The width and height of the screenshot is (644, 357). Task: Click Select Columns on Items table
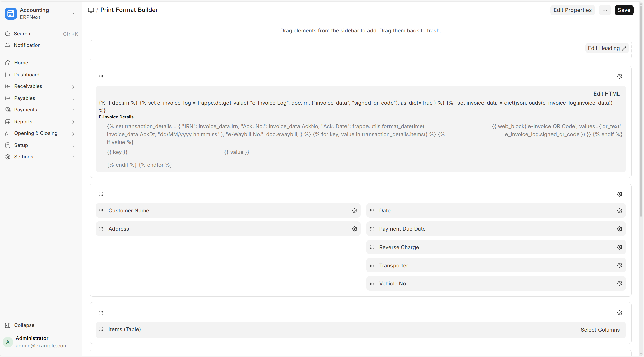pyautogui.click(x=600, y=330)
